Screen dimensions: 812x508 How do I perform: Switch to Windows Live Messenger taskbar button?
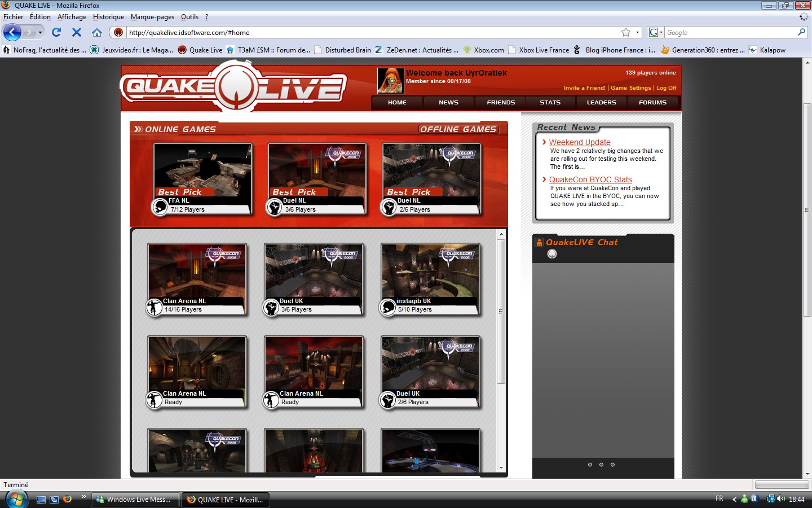[135, 500]
